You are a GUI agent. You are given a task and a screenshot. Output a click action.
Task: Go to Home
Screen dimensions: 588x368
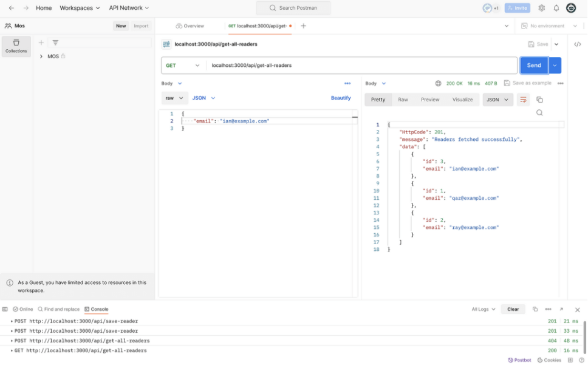coord(44,8)
